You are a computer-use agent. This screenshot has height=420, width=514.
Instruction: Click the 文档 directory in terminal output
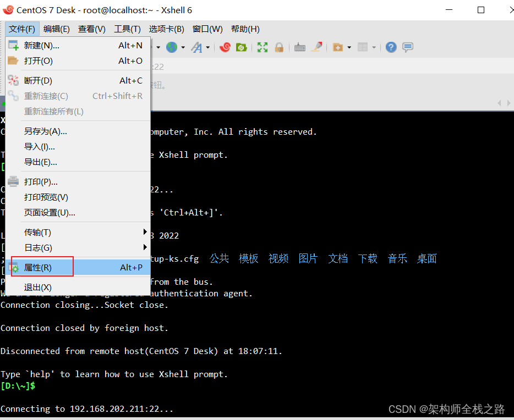tap(338, 258)
